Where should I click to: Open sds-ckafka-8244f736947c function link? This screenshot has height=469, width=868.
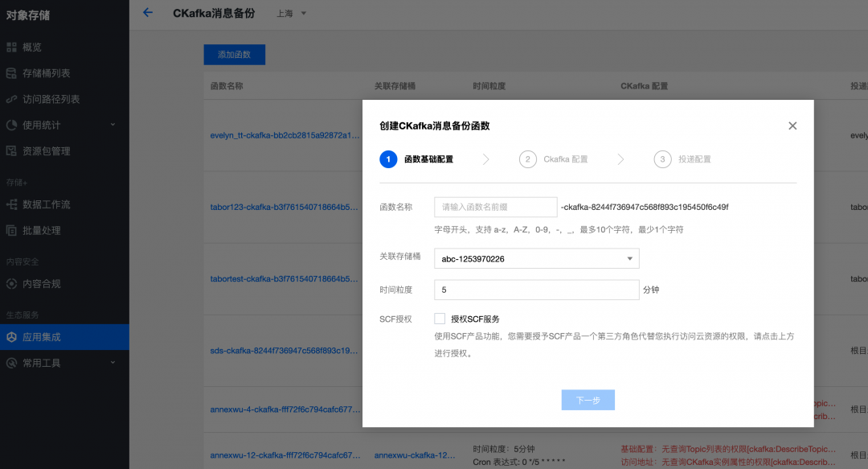point(284,351)
